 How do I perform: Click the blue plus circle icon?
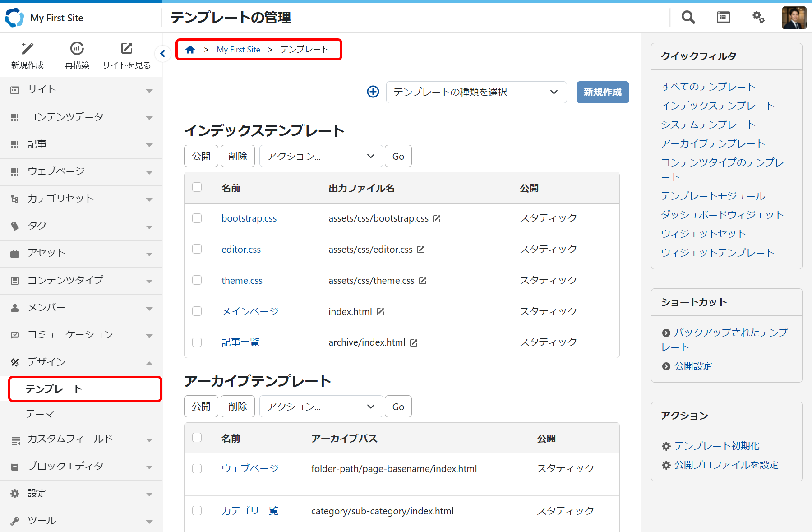[x=373, y=92]
